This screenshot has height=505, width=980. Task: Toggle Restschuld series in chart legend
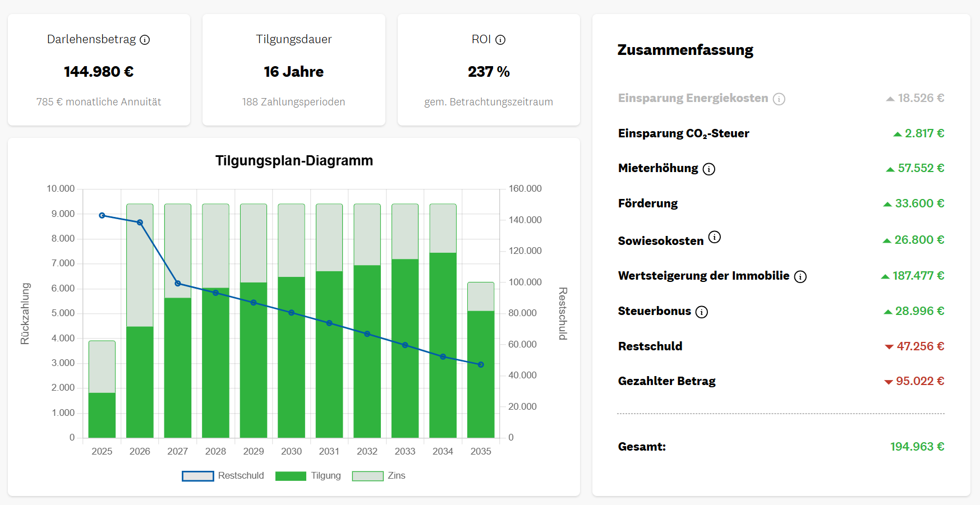click(x=240, y=476)
